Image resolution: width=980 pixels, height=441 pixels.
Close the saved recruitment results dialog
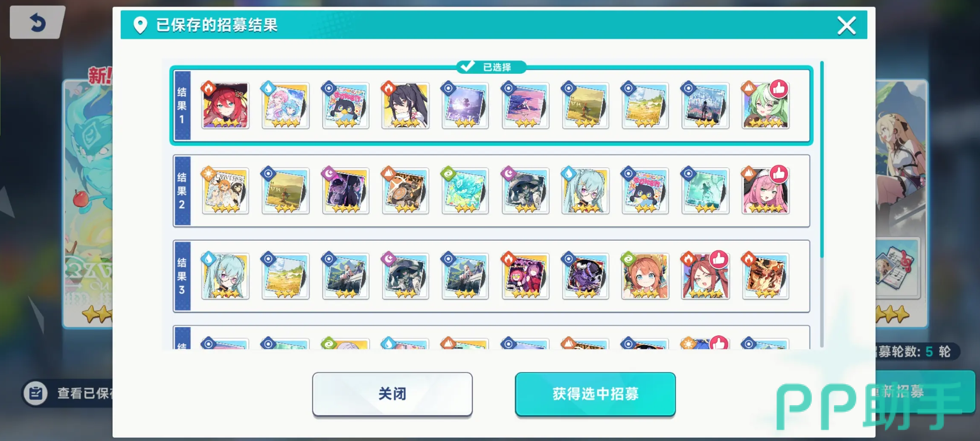[x=846, y=25]
